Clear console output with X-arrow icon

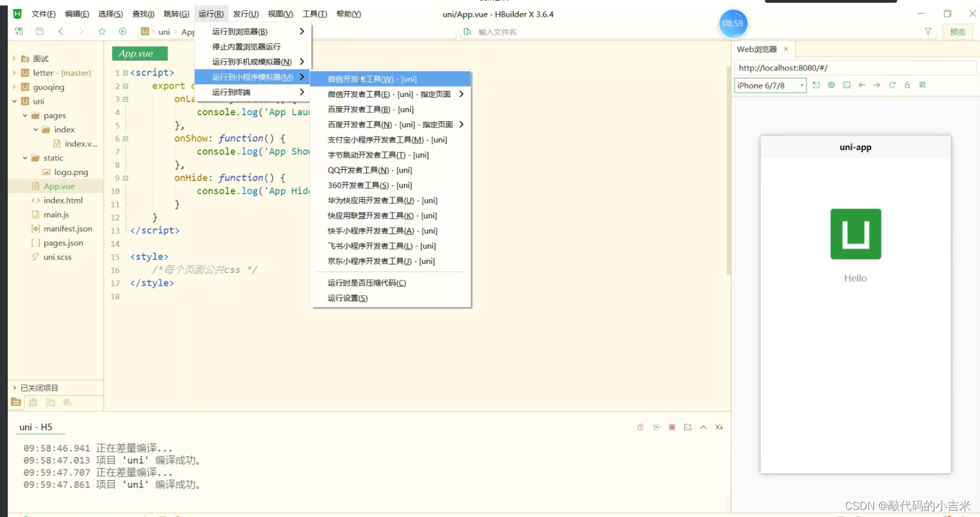click(719, 427)
